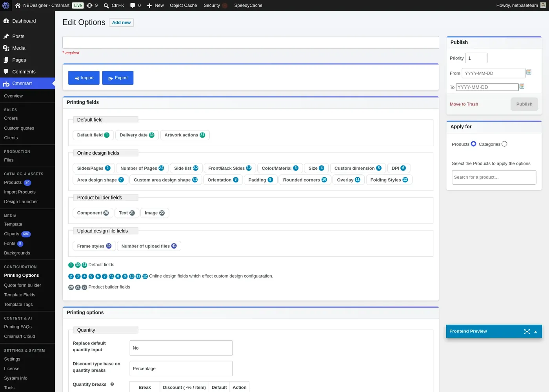This screenshot has height=392, width=549.
Task: Click the Priority input field
Action: point(476,58)
